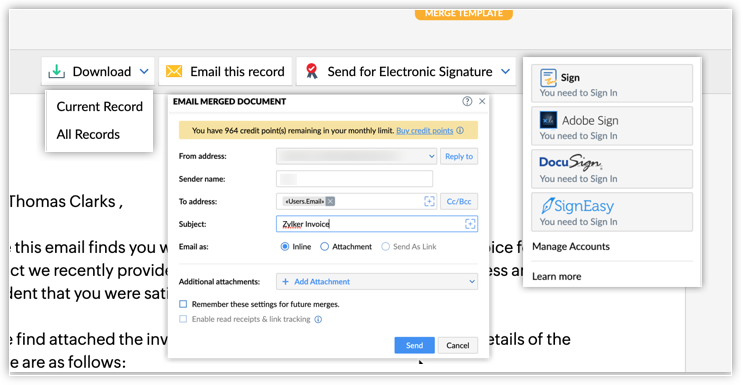The image size is (741, 385).
Task: Select the Attachment radio option
Action: [x=324, y=247]
